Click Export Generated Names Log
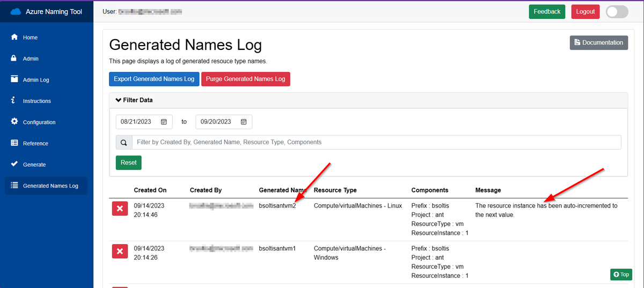Image resolution: width=644 pixels, height=288 pixels. coord(154,79)
